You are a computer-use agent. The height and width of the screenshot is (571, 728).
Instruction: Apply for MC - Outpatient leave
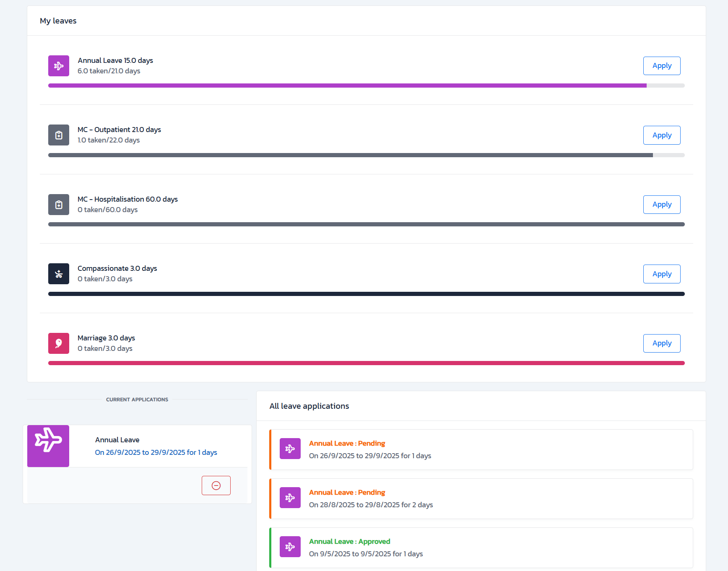point(662,135)
